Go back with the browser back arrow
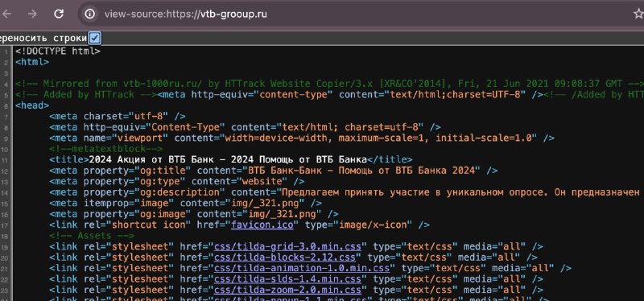644x301 pixels. click(6, 14)
